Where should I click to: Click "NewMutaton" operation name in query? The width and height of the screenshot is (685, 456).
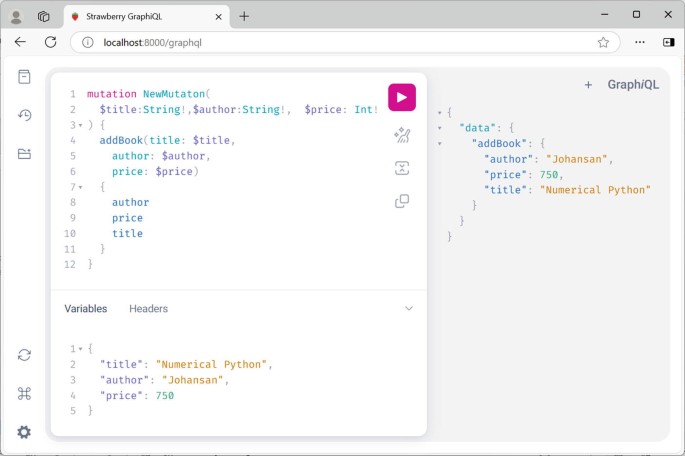174,94
